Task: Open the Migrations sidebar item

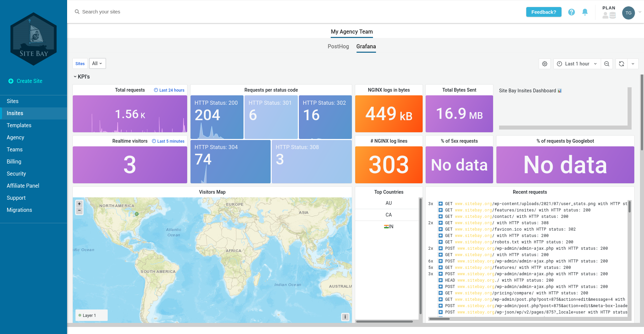Action: pyautogui.click(x=34, y=210)
